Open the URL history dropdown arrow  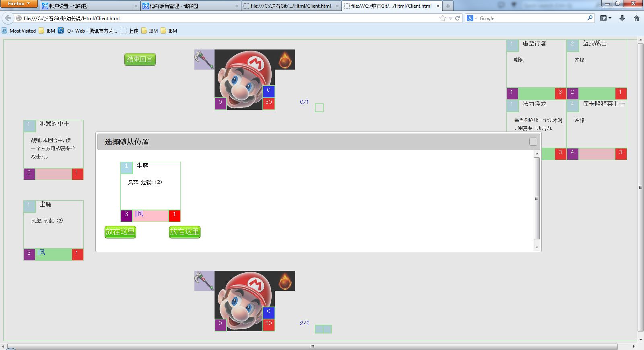click(450, 18)
